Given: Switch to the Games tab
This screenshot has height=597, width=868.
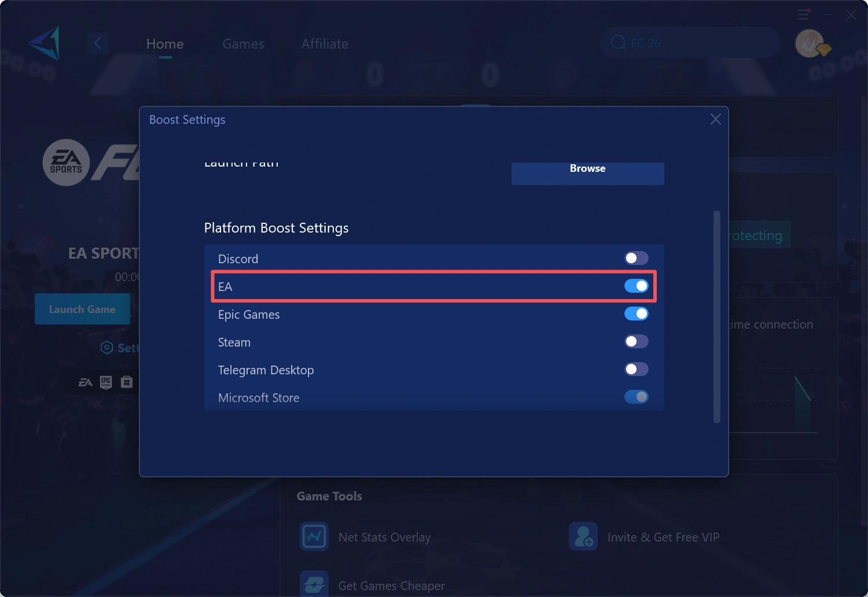Looking at the screenshot, I should click(x=243, y=44).
